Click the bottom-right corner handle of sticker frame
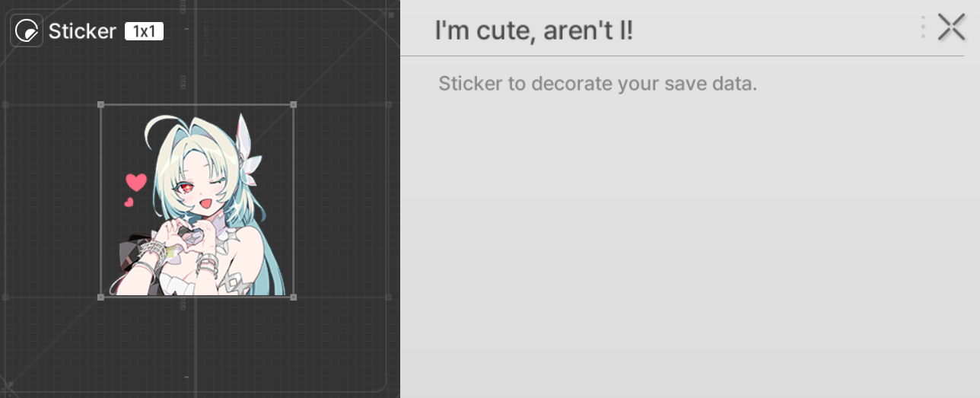 294,297
